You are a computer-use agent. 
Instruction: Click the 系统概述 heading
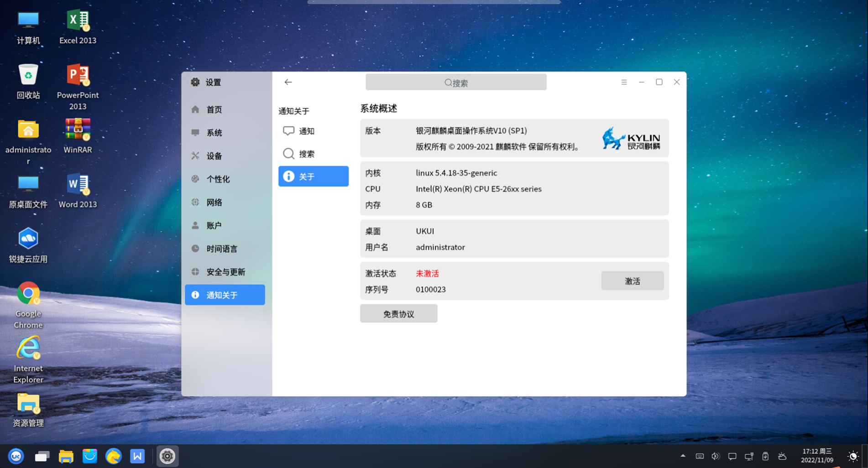(x=379, y=109)
